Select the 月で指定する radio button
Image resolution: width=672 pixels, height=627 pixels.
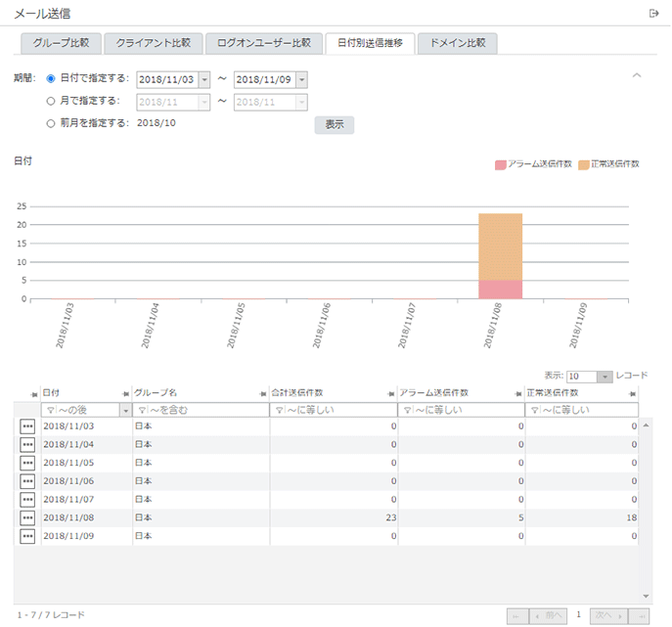point(51,100)
